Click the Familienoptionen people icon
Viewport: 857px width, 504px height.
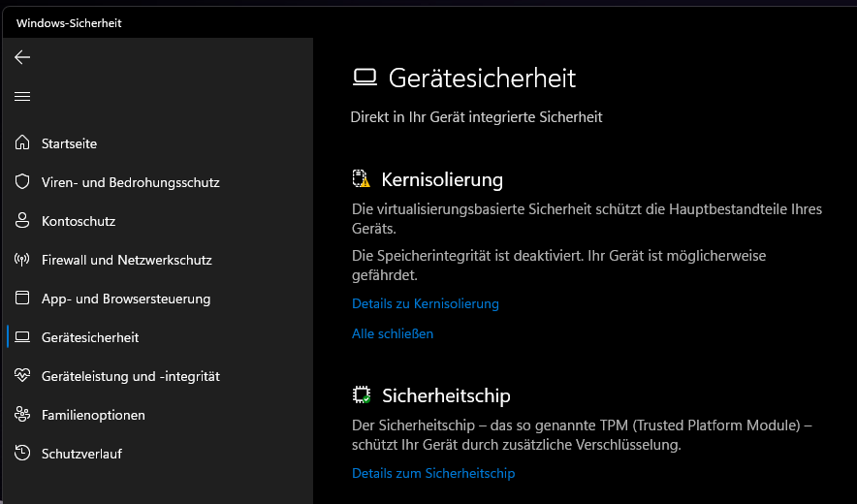pyautogui.click(x=22, y=415)
